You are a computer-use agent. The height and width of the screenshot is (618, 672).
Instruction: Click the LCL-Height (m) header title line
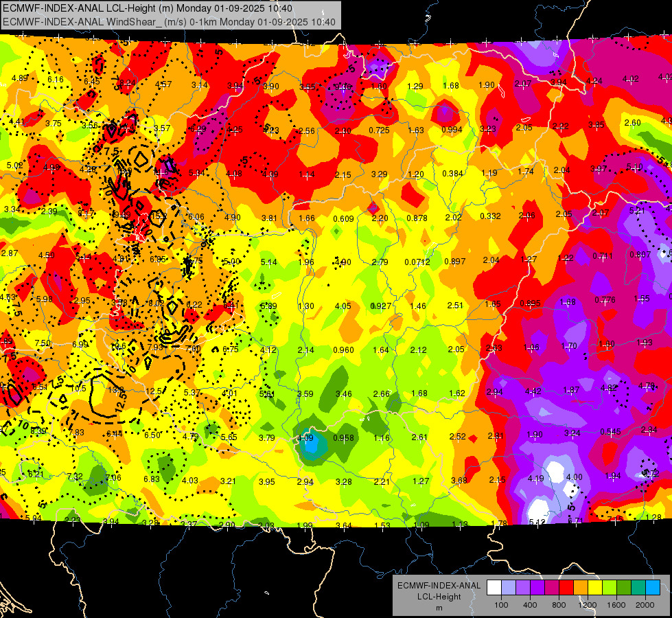tap(148, 8)
